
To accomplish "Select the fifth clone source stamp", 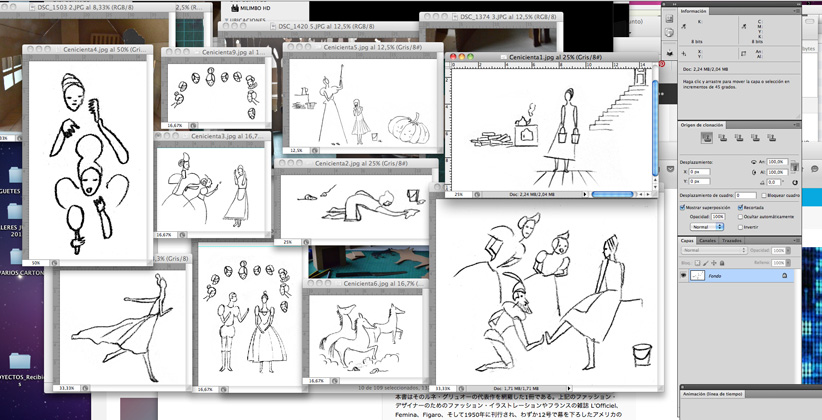I will 771,138.
